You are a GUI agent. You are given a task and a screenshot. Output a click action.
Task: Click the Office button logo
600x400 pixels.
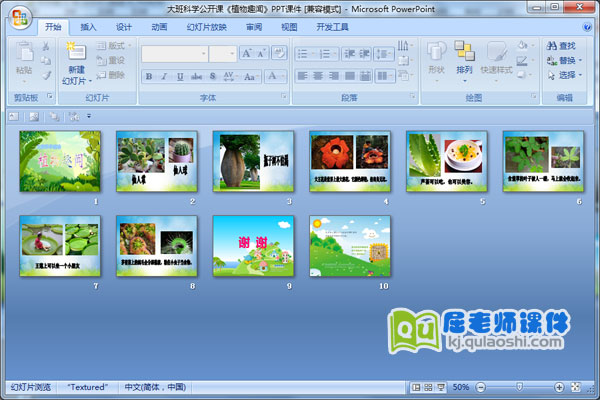tap(20, 18)
